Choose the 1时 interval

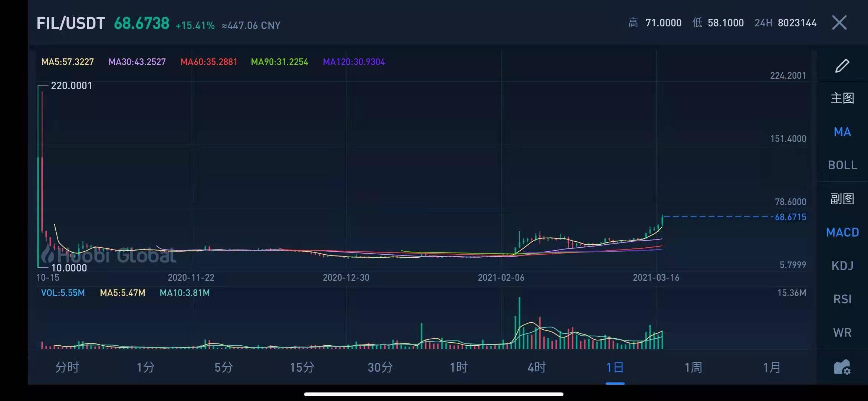[x=458, y=367]
